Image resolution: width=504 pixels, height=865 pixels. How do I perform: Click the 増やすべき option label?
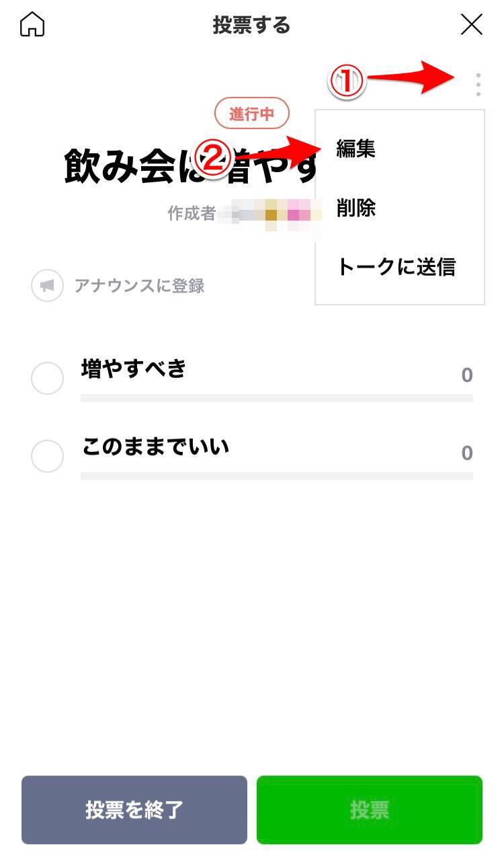(x=134, y=369)
